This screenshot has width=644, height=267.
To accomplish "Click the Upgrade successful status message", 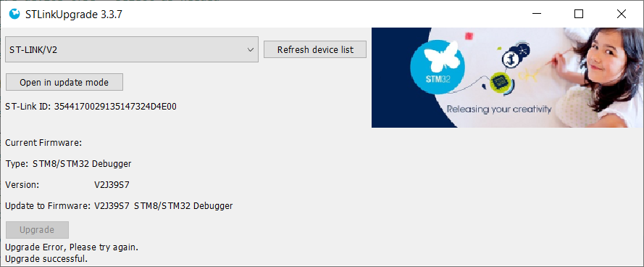I will pos(46,259).
